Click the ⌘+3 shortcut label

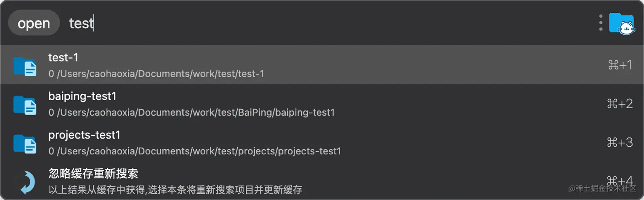(x=620, y=142)
